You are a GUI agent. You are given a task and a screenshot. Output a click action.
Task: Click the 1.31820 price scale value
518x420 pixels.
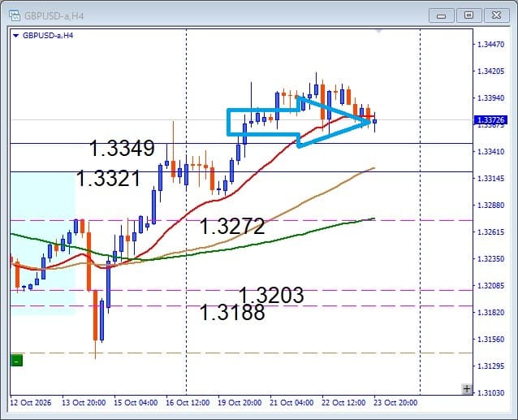[491, 312]
